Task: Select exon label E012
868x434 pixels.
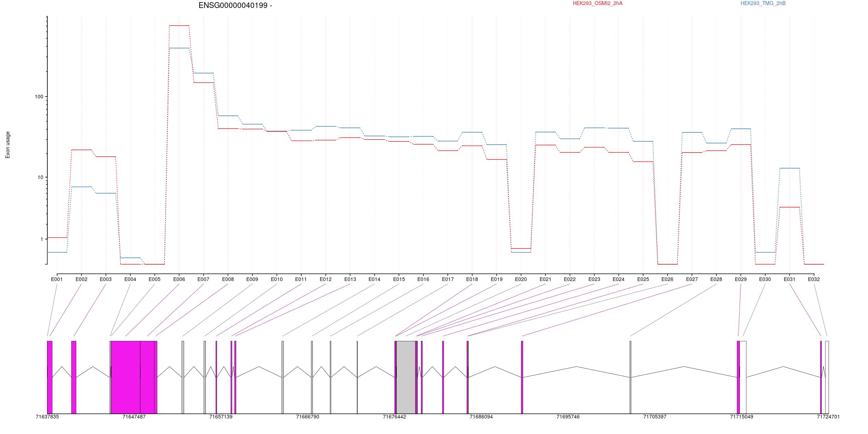Action: (x=325, y=279)
